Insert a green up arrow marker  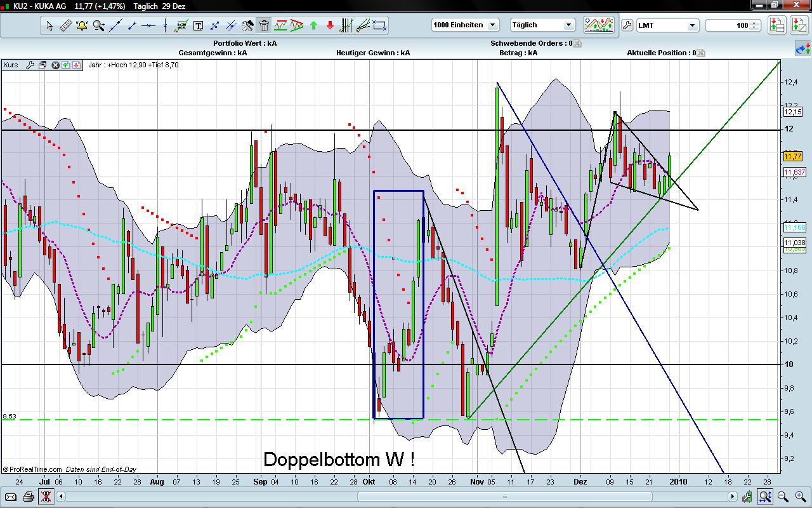pos(313,25)
